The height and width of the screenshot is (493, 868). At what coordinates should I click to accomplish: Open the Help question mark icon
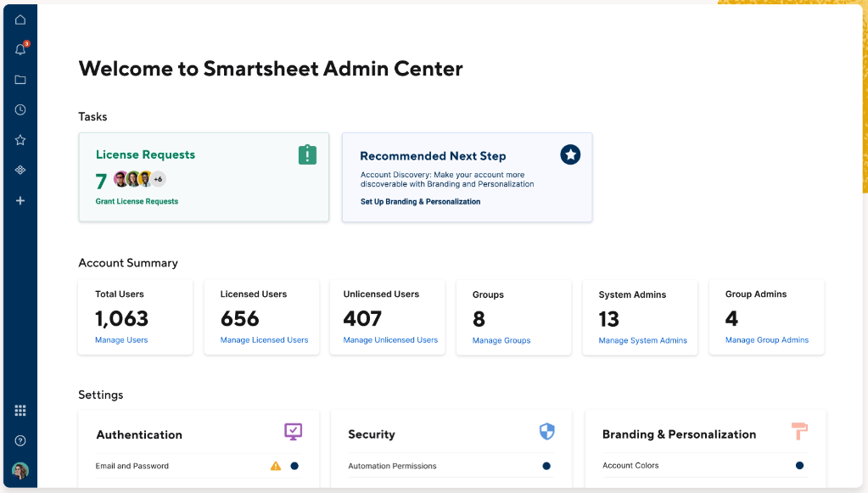(20, 440)
